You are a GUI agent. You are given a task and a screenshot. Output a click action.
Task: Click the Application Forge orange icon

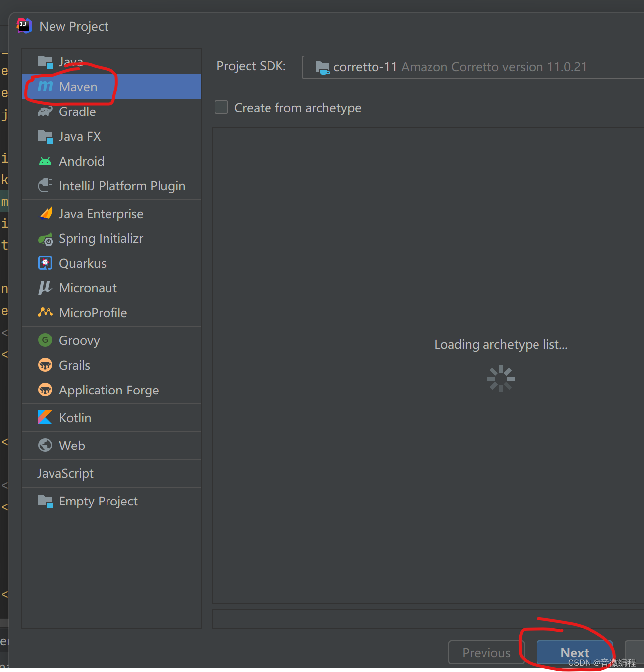point(45,390)
